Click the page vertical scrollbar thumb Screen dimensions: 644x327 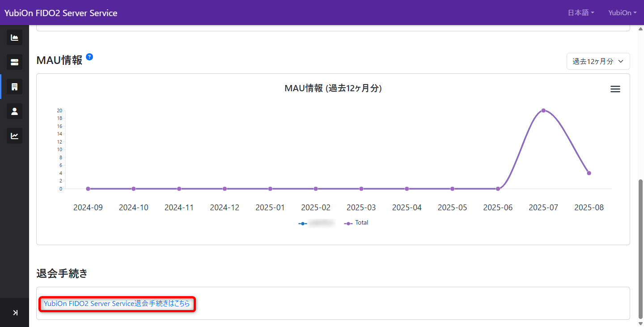click(x=640, y=248)
